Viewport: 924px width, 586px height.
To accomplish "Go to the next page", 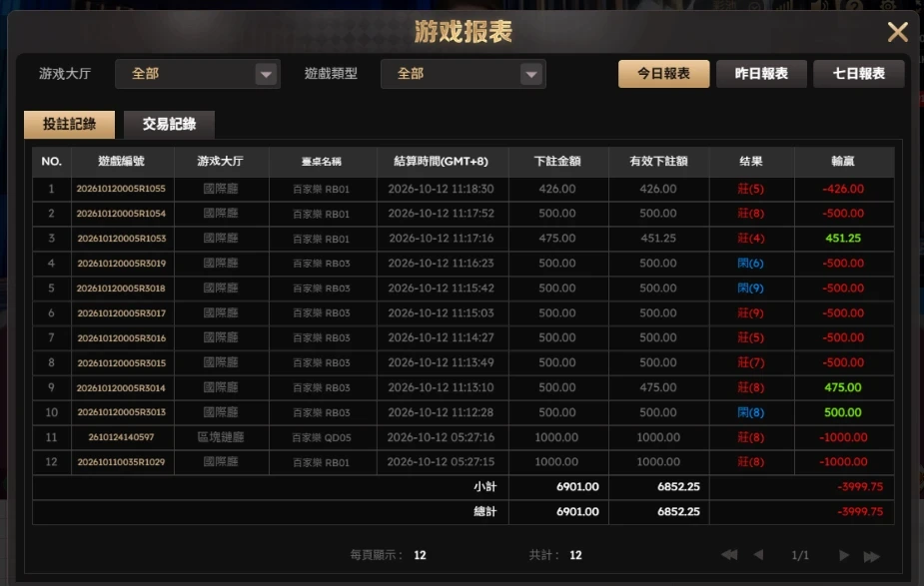I will click(844, 555).
